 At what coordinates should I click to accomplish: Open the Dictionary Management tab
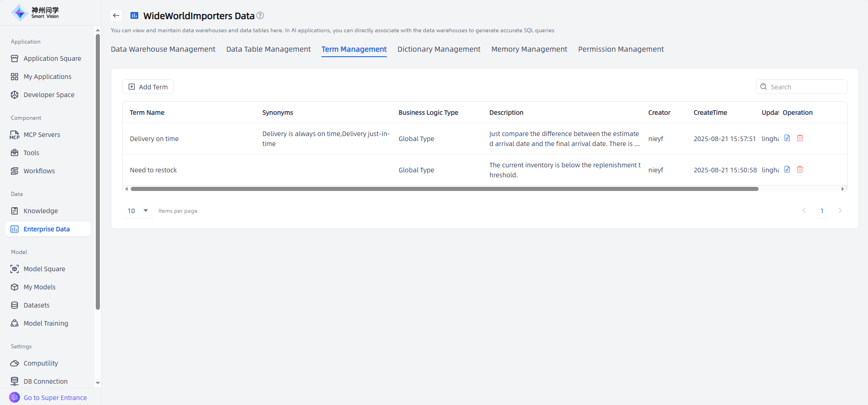439,49
